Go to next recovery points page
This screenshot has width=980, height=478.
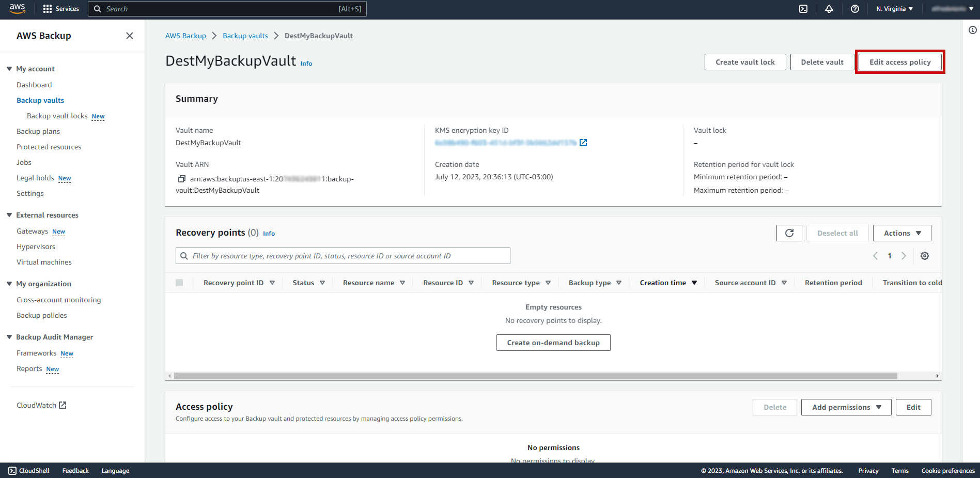click(x=904, y=256)
